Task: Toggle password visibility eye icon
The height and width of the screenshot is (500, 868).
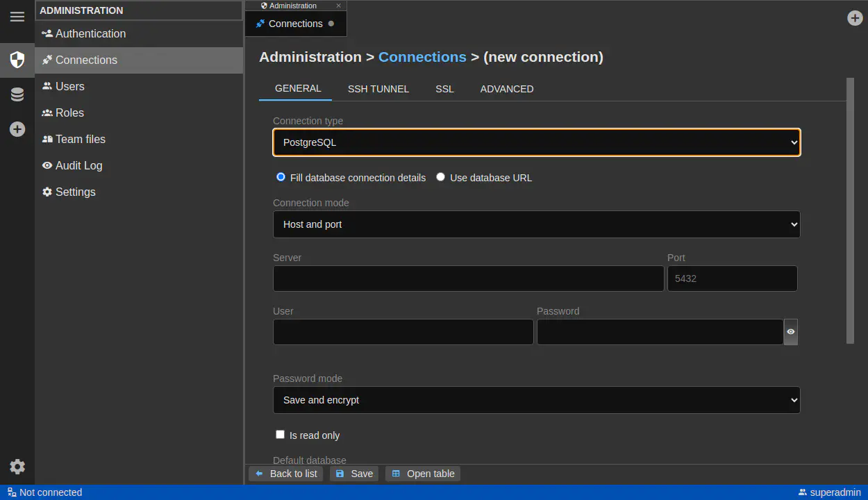Action: (x=790, y=332)
